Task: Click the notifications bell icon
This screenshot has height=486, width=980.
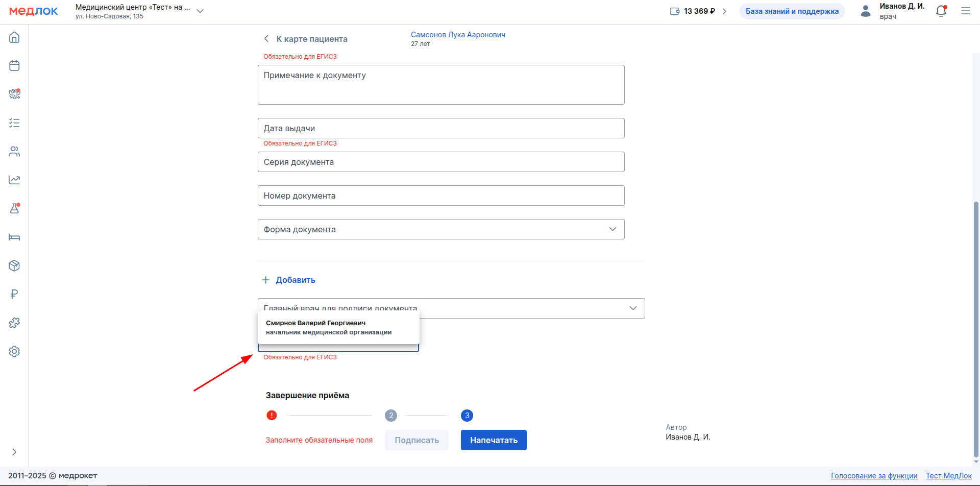Action: tap(941, 11)
